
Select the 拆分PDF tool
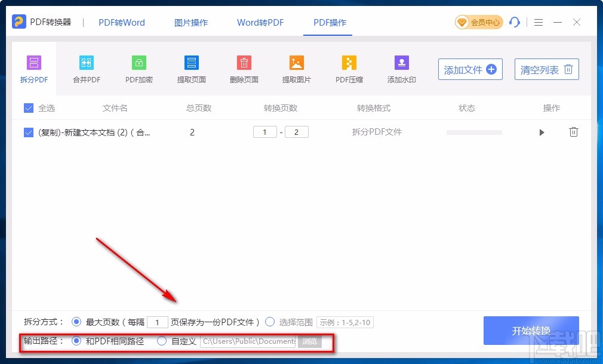pyautogui.click(x=33, y=67)
